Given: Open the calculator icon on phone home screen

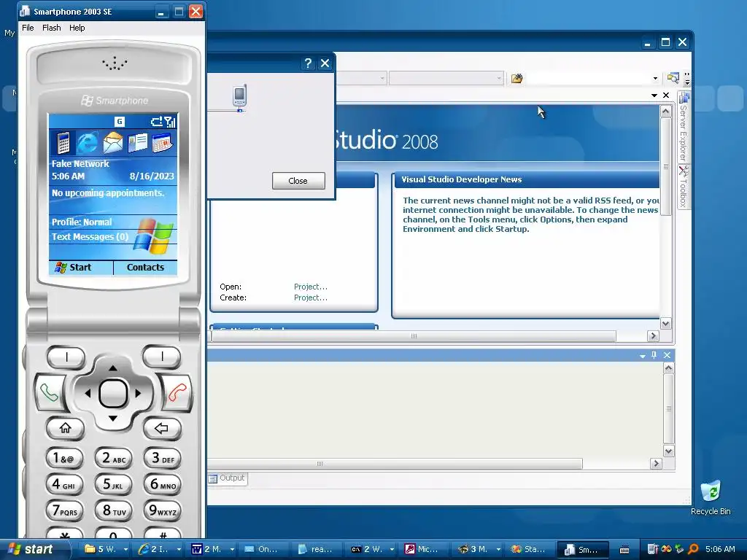Looking at the screenshot, I should click(x=63, y=142).
